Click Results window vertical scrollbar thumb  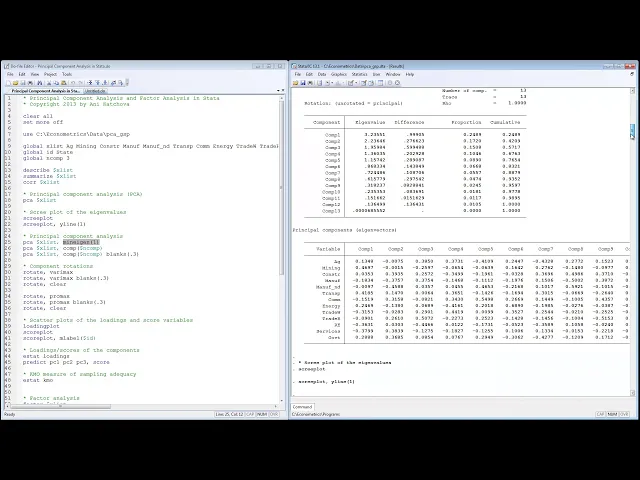click(x=632, y=131)
